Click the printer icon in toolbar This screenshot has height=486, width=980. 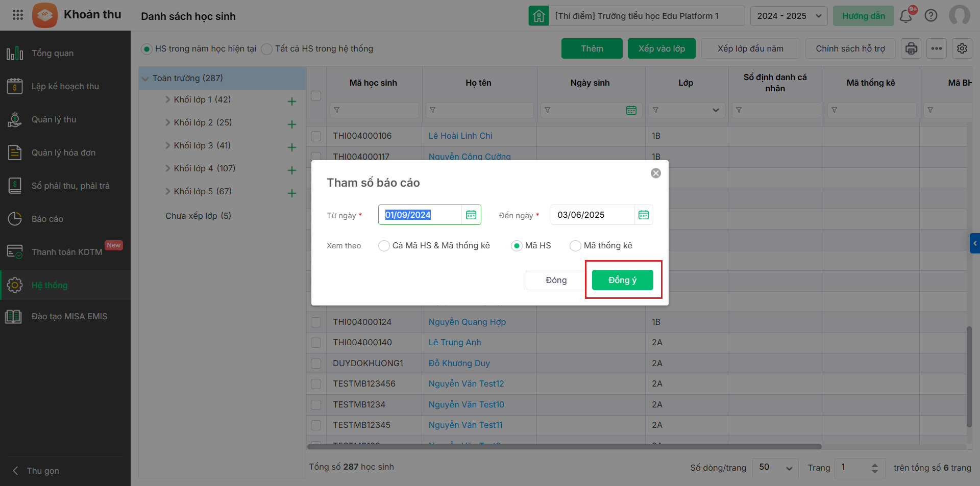click(x=911, y=48)
